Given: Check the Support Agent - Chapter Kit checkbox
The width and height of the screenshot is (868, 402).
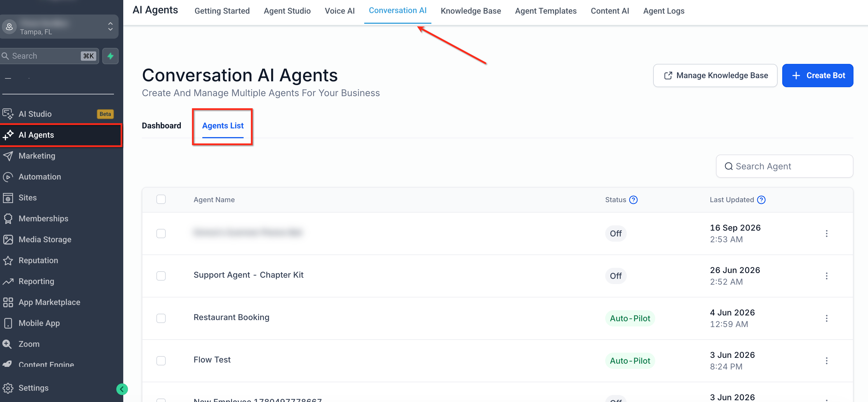Looking at the screenshot, I should coord(161,276).
